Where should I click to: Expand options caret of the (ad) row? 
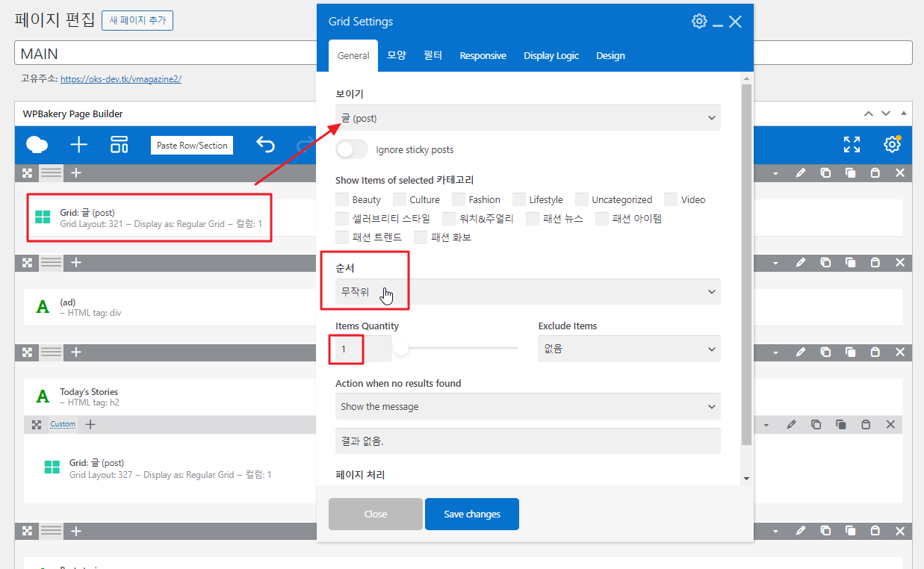[776, 263]
